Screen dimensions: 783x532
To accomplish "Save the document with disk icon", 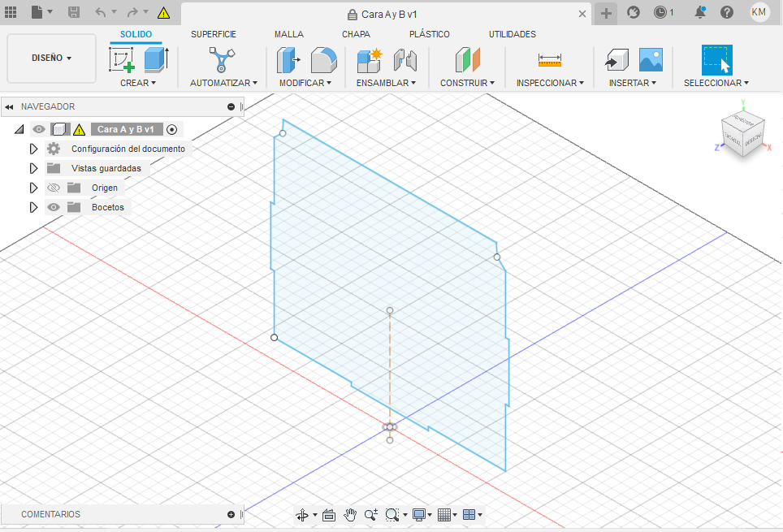I will click(73, 12).
